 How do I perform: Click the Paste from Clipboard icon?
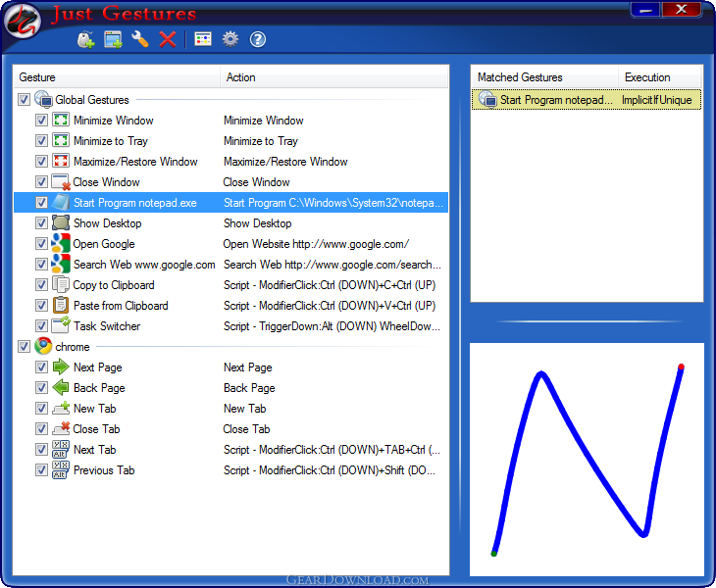(61, 305)
